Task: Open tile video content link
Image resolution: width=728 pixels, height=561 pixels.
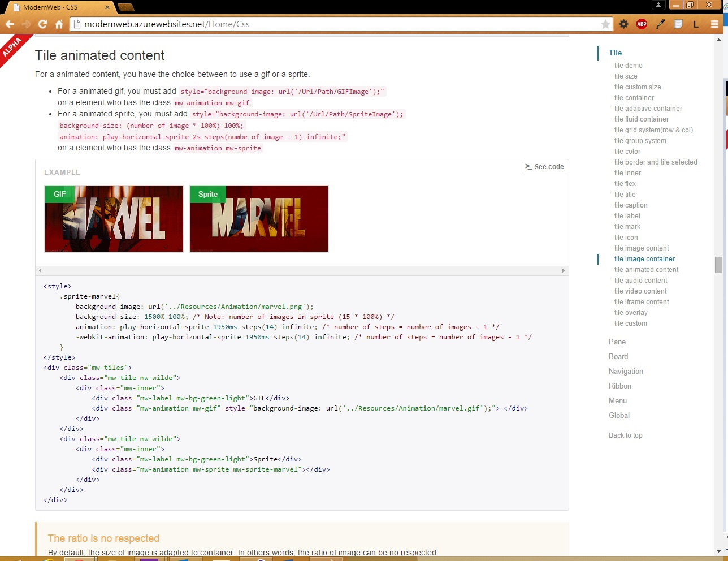Action: pyautogui.click(x=640, y=291)
